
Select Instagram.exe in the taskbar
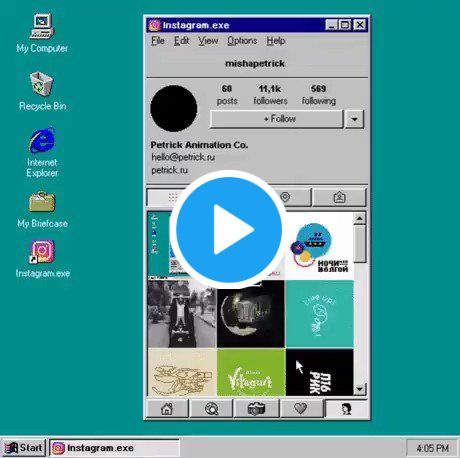[114, 448]
